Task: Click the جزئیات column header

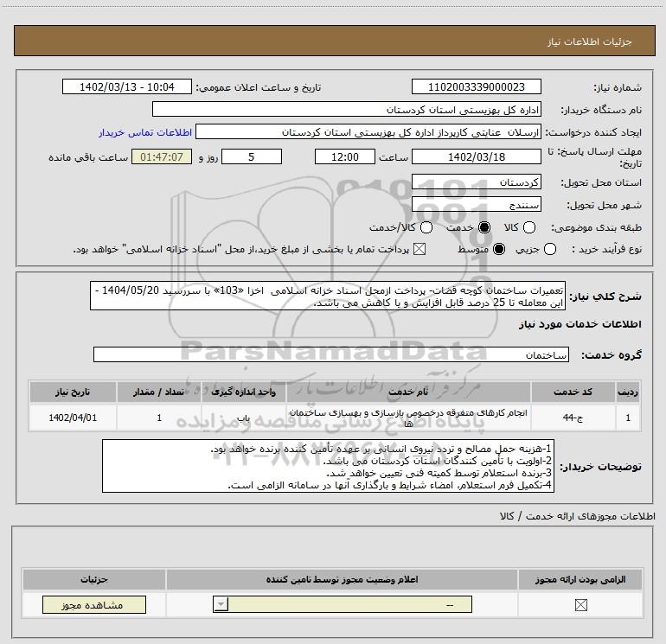Action: click(x=94, y=579)
